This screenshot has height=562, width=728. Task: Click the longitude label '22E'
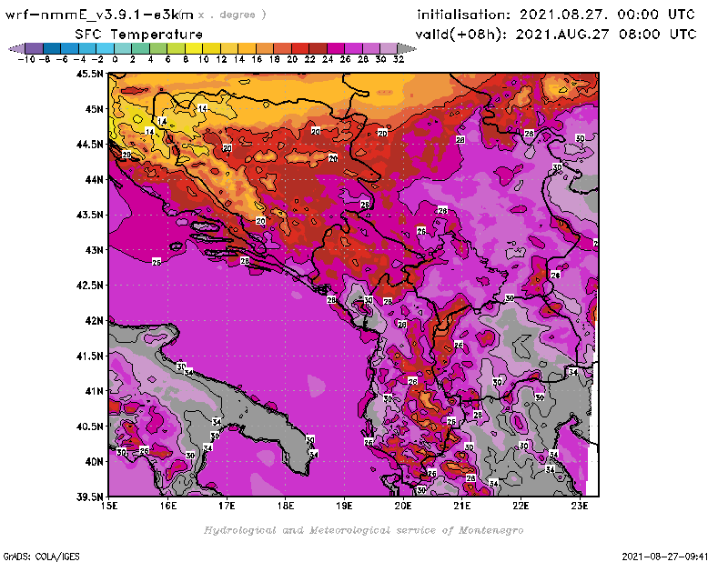tap(521, 506)
